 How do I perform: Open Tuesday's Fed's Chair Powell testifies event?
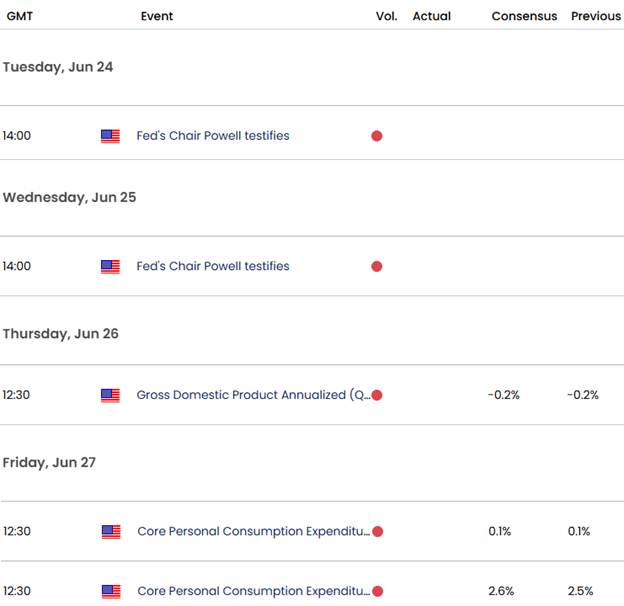213,136
